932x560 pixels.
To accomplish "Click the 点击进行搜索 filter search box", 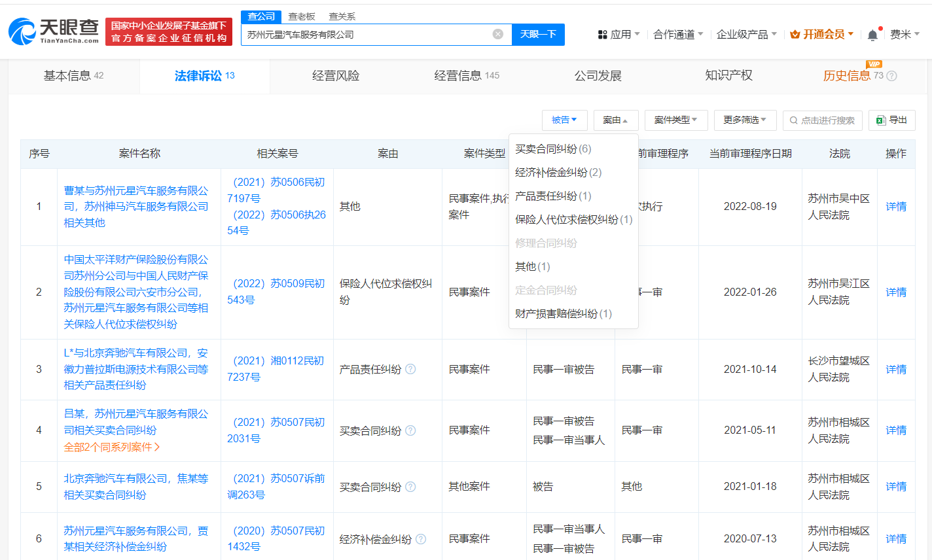I will click(x=822, y=120).
